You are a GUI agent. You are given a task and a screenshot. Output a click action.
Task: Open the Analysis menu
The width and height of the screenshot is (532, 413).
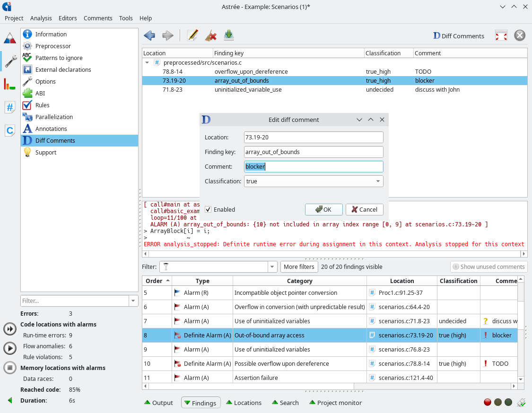tap(41, 18)
